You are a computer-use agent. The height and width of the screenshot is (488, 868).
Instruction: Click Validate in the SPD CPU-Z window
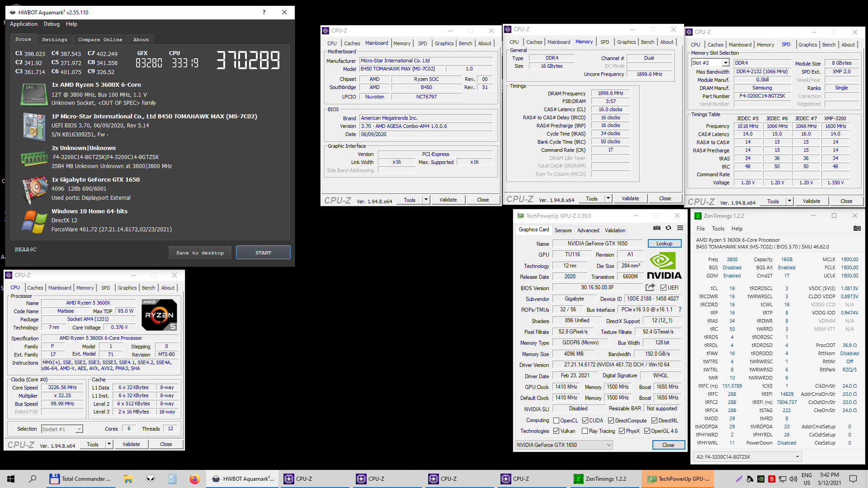pyautogui.click(x=811, y=201)
